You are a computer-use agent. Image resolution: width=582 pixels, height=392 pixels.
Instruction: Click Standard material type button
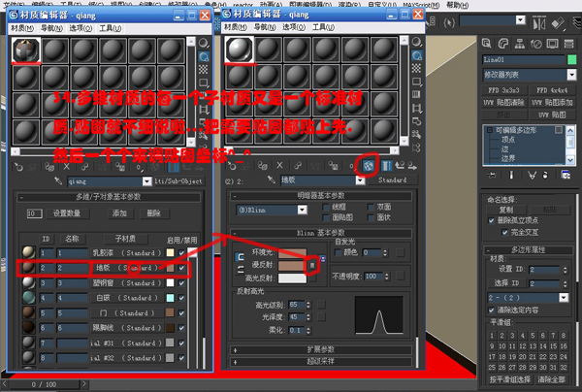392,180
